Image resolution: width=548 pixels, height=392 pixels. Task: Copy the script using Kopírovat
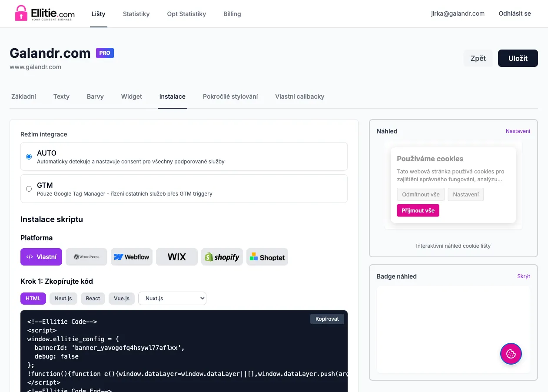327,319
